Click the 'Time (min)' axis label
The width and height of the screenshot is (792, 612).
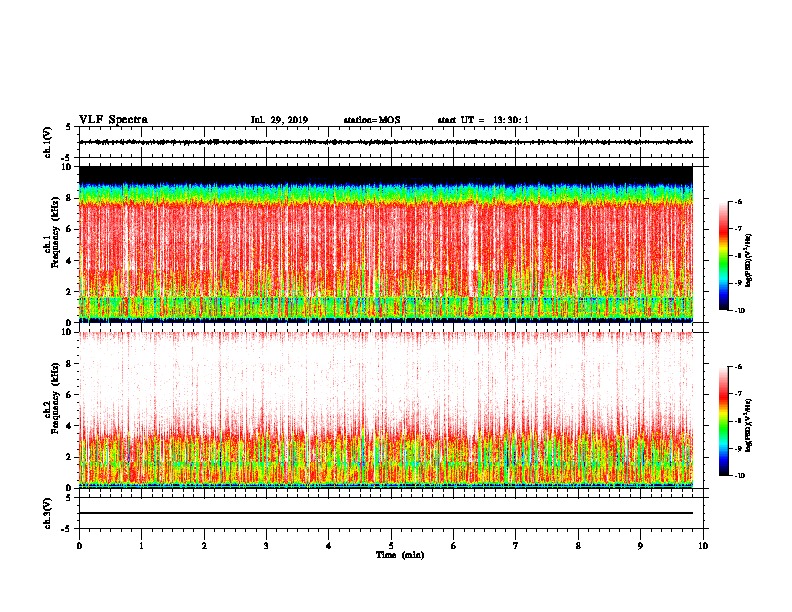[x=400, y=555]
